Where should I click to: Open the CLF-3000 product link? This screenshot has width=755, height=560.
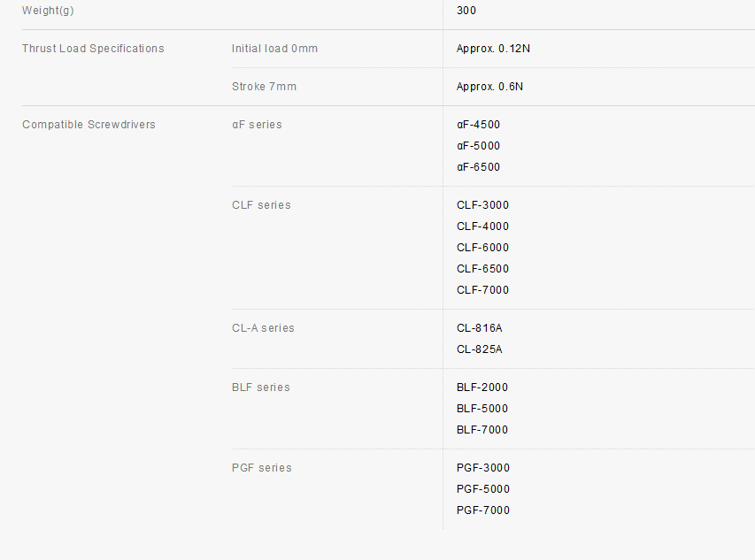tap(482, 205)
